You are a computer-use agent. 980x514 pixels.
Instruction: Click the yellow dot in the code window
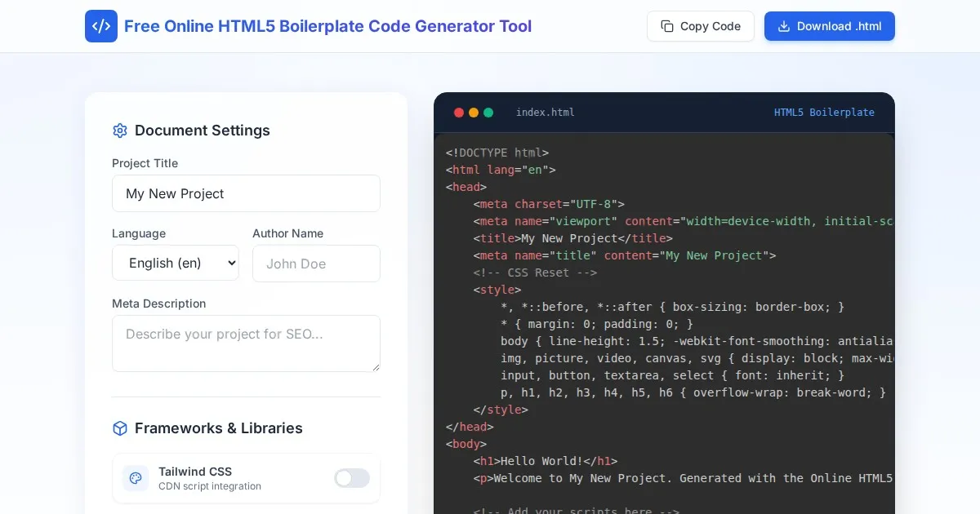pos(474,113)
